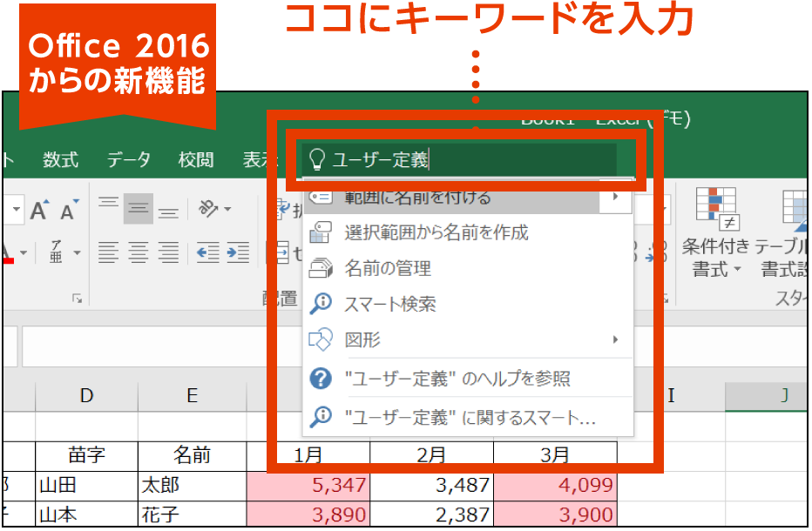The height and width of the screenshot is (531, 812).
Task: Select the 苗字 header cell
Action: point(86,455)
